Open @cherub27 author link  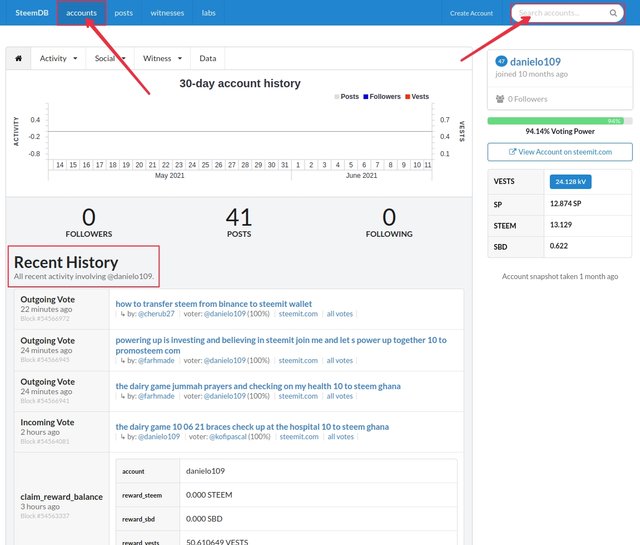[x=156, y=314]
